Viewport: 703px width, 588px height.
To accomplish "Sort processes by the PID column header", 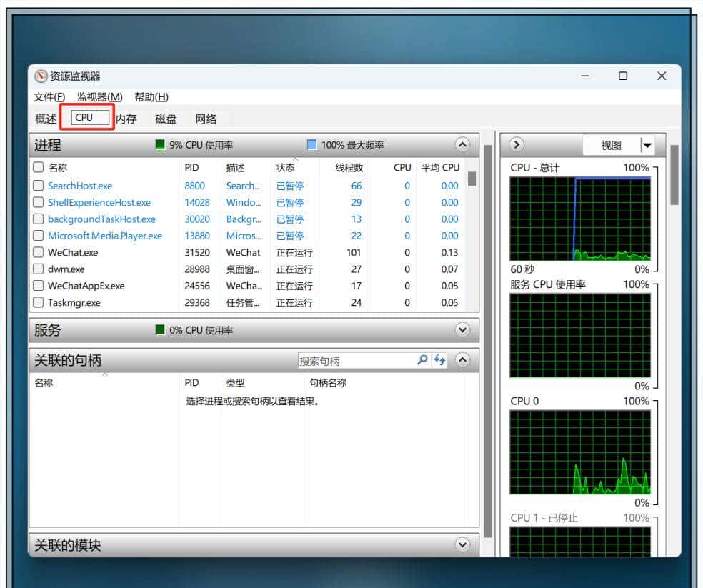I will click(191, 168).
